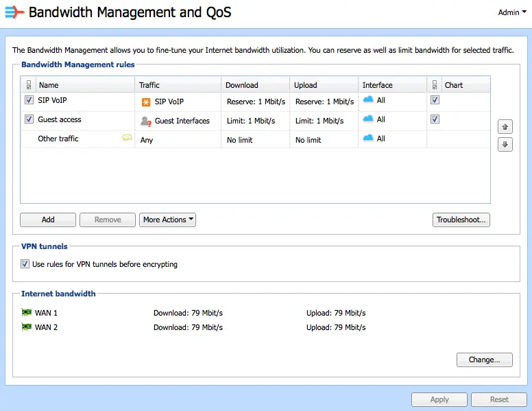The image size is (532, 411).
Task: Click the cloud icon in Other traffic row
Action: tap(368, 138)
